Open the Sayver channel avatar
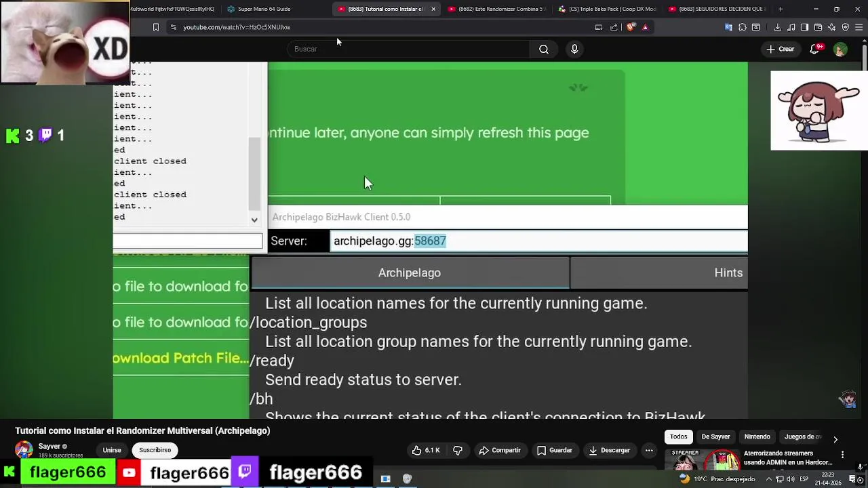This screenshot has width=868, height=488. tap(24, 449)
